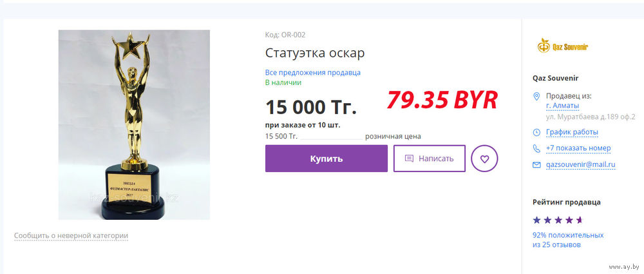
Task: Click the clock icon by График работы
Action: point(536,132)
